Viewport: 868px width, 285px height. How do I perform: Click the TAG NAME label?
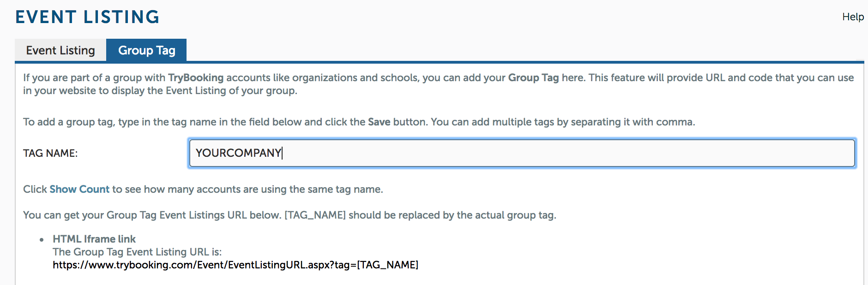click(x=50, y=153)
